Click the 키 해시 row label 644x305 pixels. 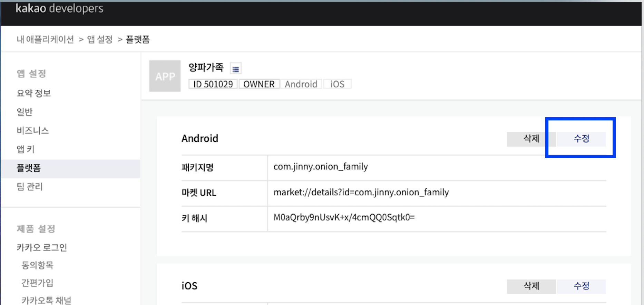194,218
